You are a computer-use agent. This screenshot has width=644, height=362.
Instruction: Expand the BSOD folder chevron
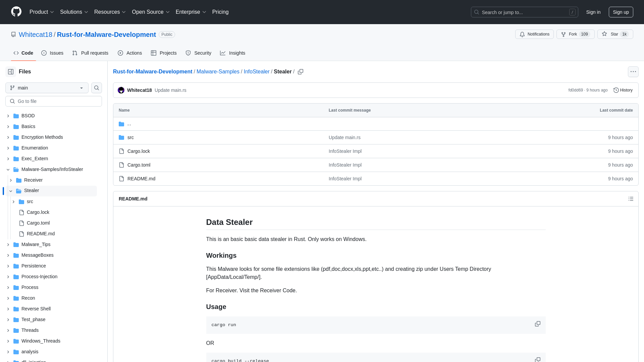click(8, 116)
